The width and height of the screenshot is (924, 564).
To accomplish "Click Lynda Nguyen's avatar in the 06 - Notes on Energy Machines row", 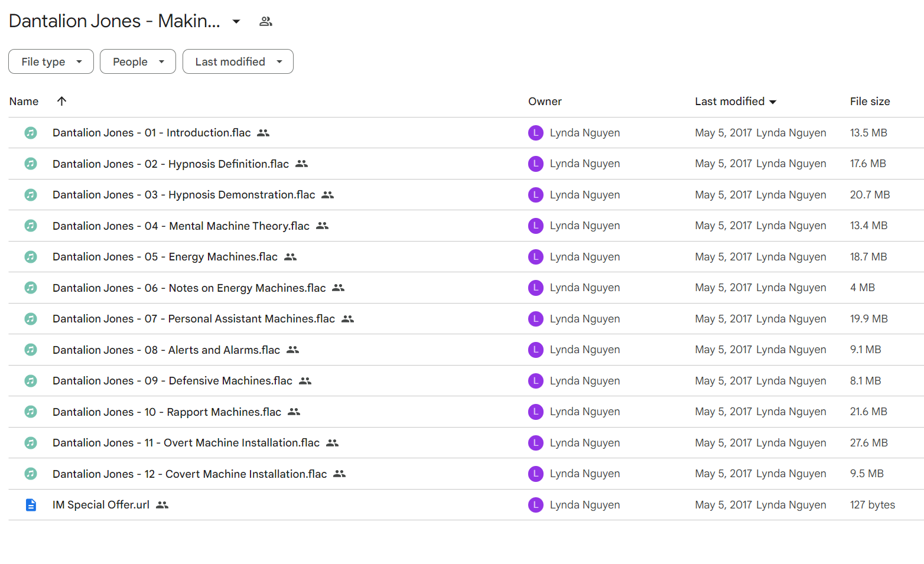I will point(536,288).
